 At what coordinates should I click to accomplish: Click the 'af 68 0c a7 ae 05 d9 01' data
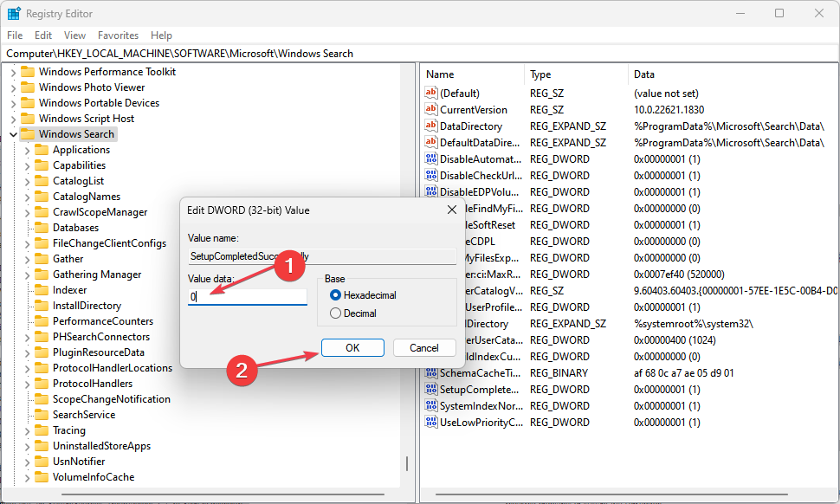tap(683, 372)
